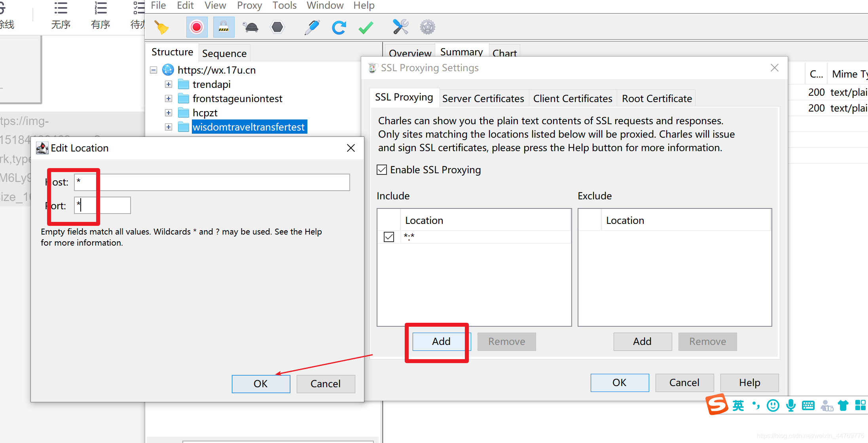868x443 pixels.
Task: Switch to the Server Certificates tab
Action: tap(483, 98)
